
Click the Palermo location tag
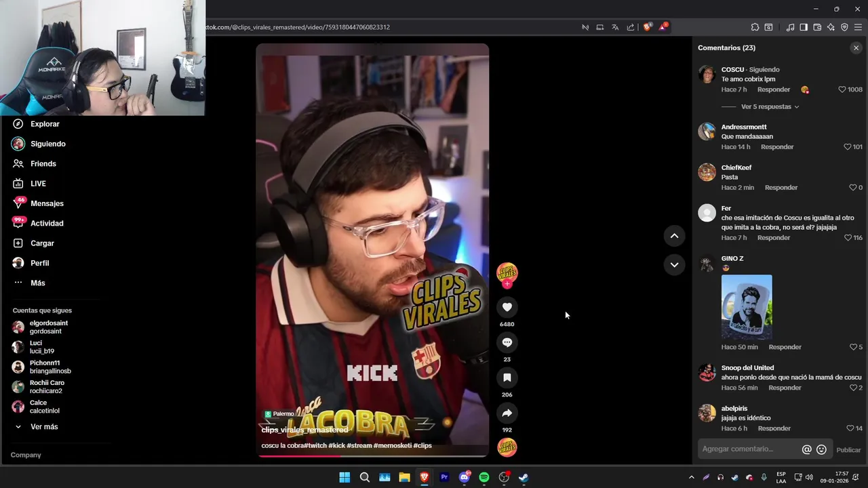pos(279,413)
